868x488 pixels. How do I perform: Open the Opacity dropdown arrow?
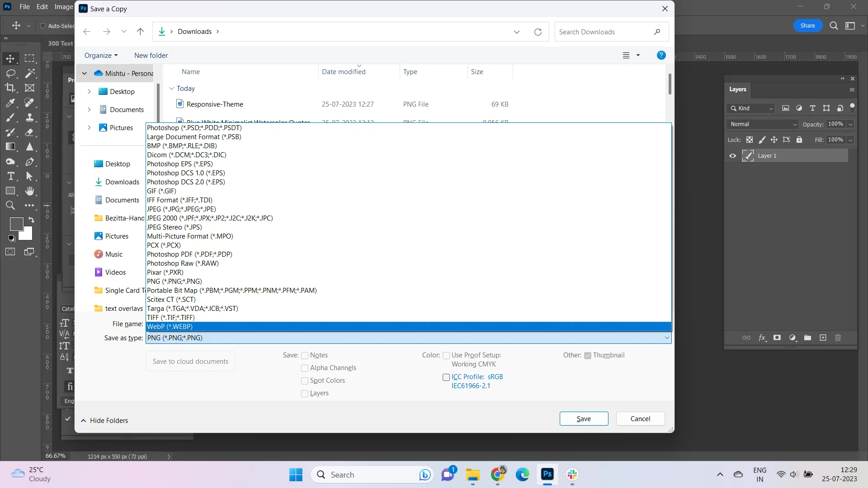coord(850,124)
